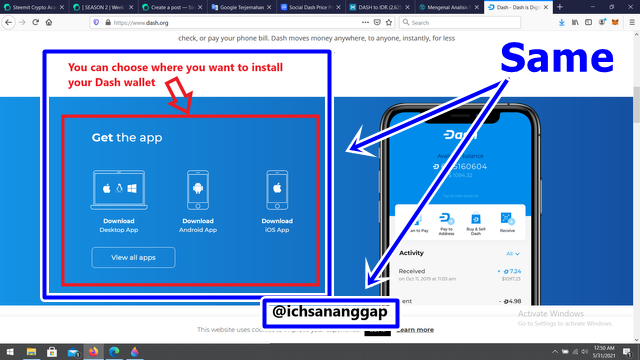
Task: Click the Download Desktop App laptop icon
Action: (119, 190)
